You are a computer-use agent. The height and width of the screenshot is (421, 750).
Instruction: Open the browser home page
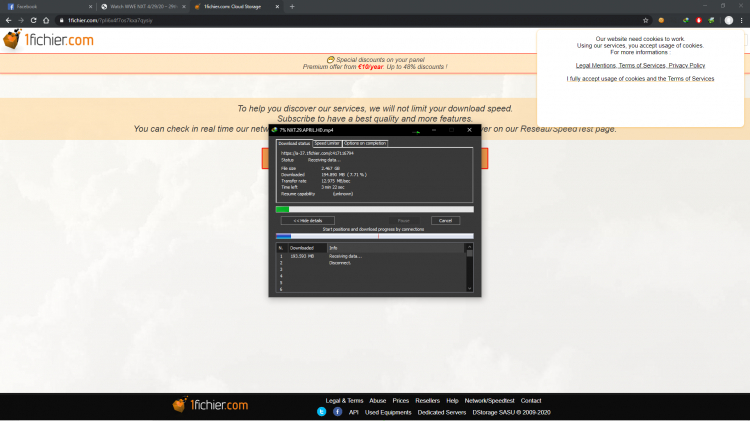point(46,20)
